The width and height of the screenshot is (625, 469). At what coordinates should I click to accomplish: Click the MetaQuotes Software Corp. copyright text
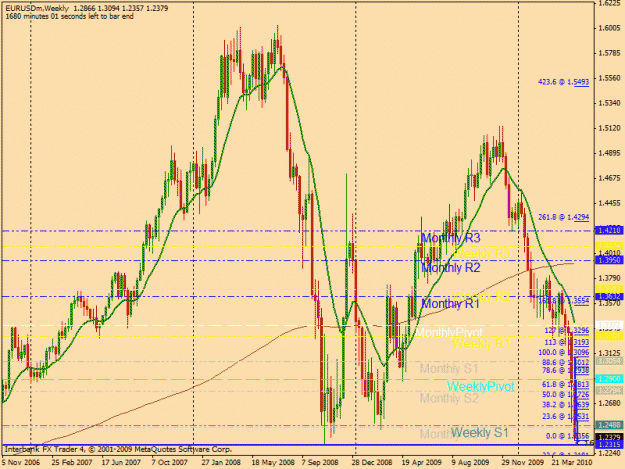tap(118, 449)
